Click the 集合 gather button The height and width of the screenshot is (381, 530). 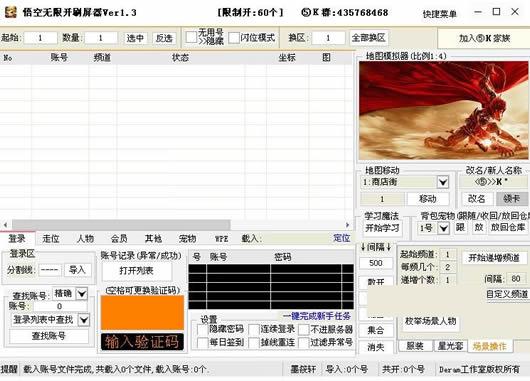376,330
